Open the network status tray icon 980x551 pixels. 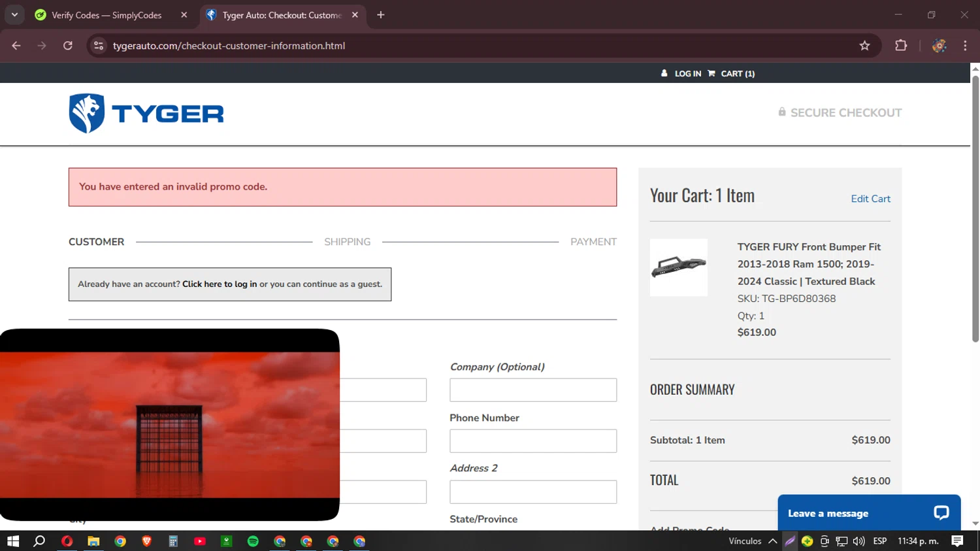point(841,541)
